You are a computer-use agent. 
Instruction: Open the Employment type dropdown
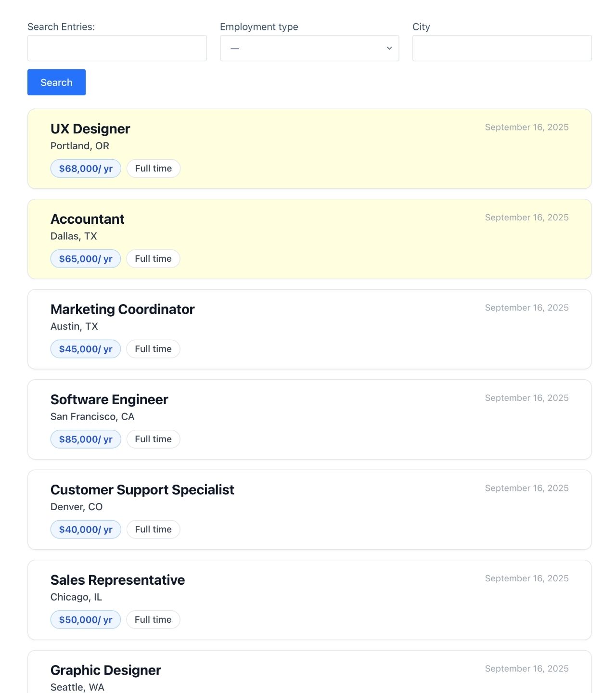309,48
